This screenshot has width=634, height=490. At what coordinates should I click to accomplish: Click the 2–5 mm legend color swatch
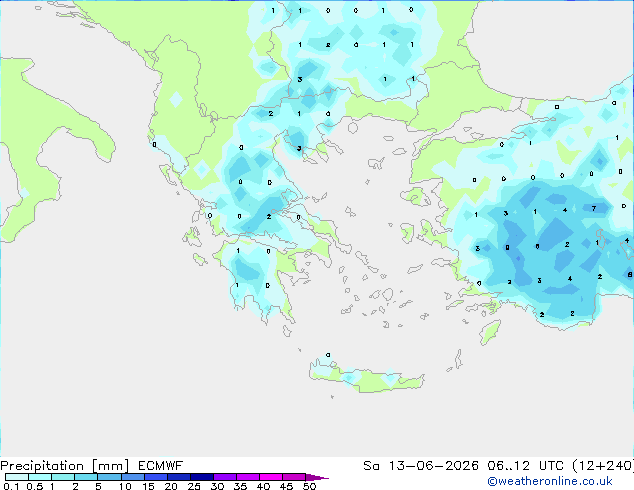pyautogui.click(x=86, y=477)
